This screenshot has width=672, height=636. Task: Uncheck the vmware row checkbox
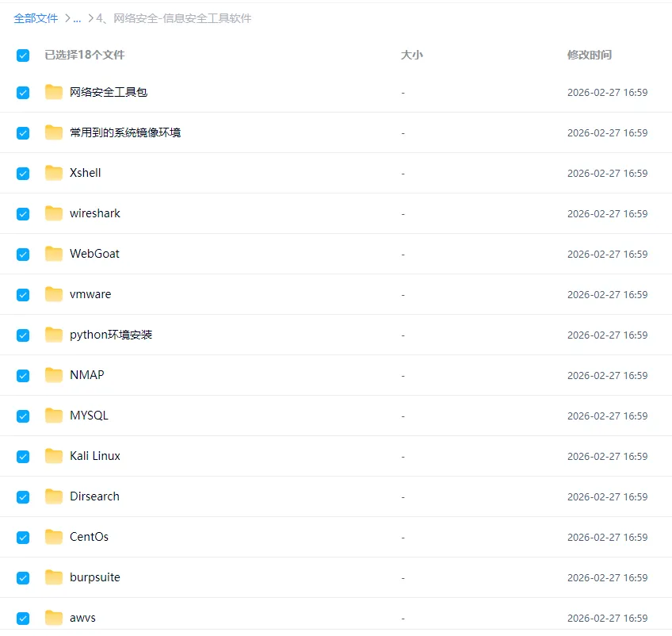click(23, 295)
